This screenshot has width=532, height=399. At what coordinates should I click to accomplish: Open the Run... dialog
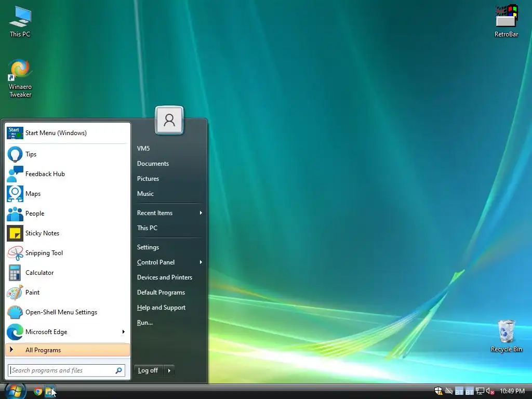click(x=169, y=323)
